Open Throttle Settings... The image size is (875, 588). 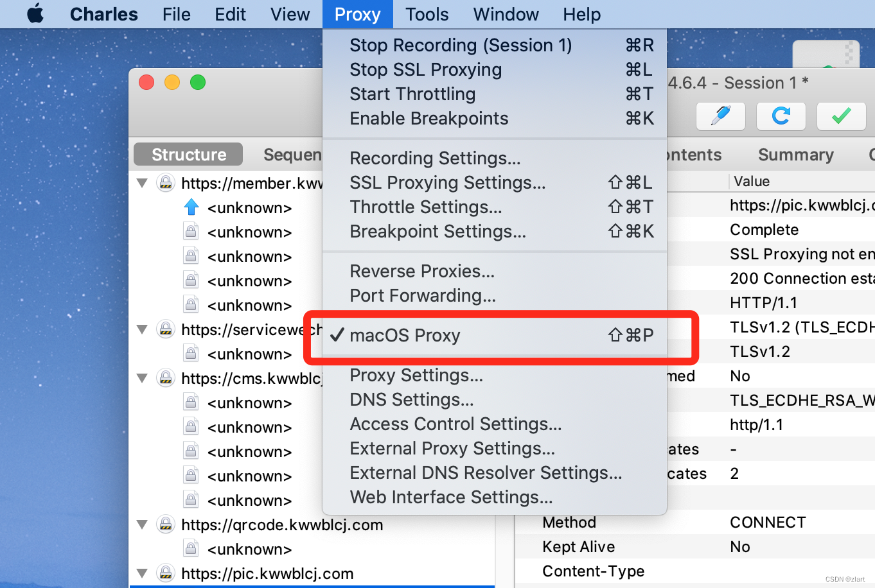tap(495, 207)
